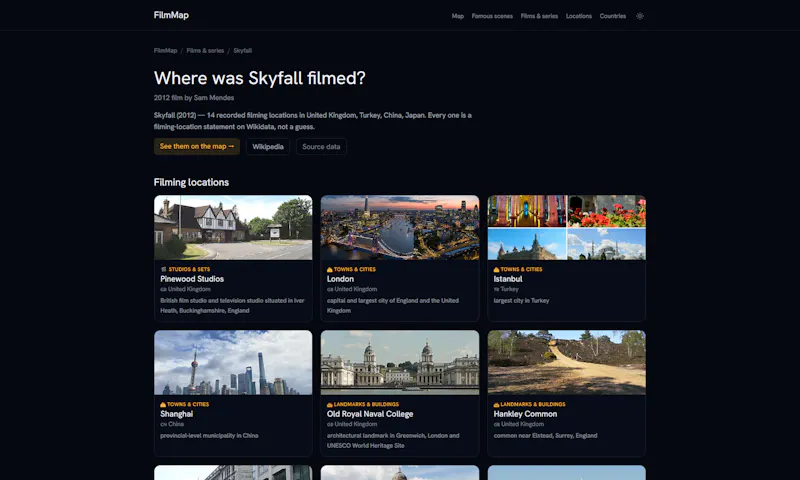The width and height of the screenshot is (800, 480).
Task: Click the Towns & Cities icon on Shanghai card
Action: point(163,404)
